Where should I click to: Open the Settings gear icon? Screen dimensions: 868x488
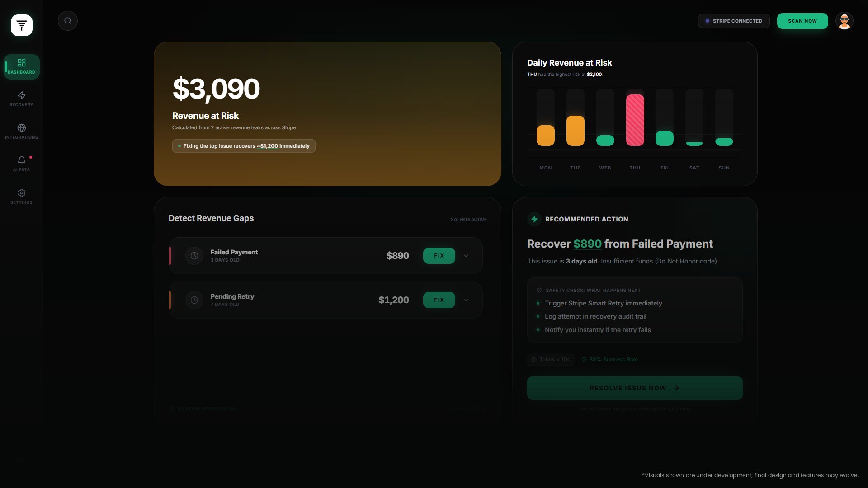22,193
